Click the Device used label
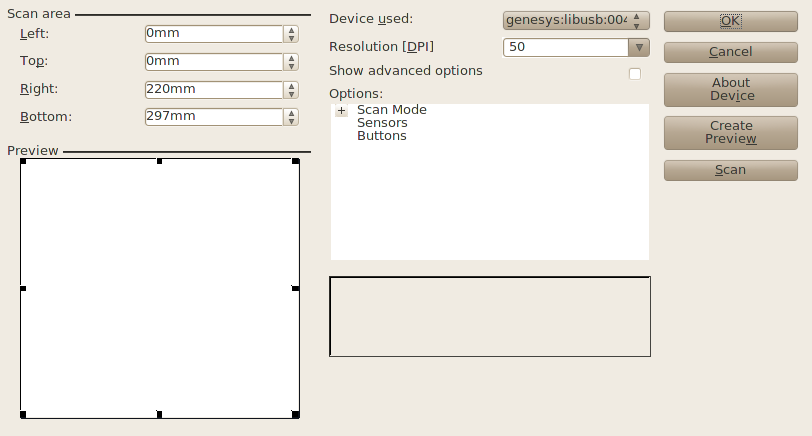This screenshot has width=812, height=436. [x=371, y=19]
